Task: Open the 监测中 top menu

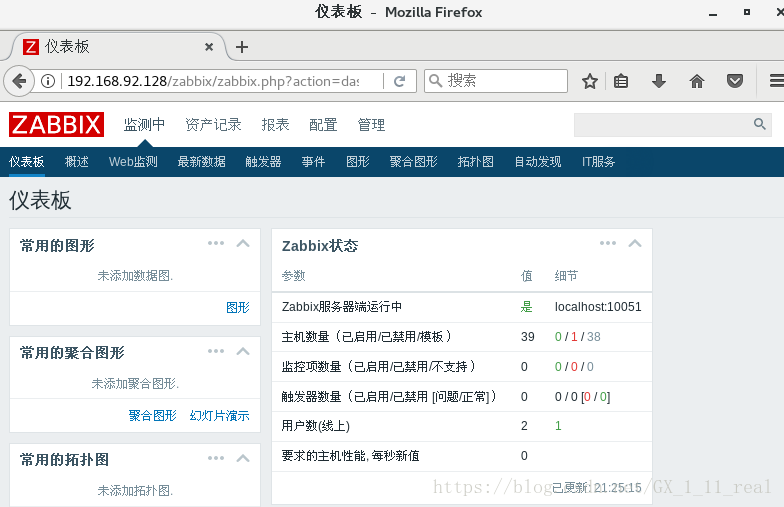Action: [x=144, y=124]
